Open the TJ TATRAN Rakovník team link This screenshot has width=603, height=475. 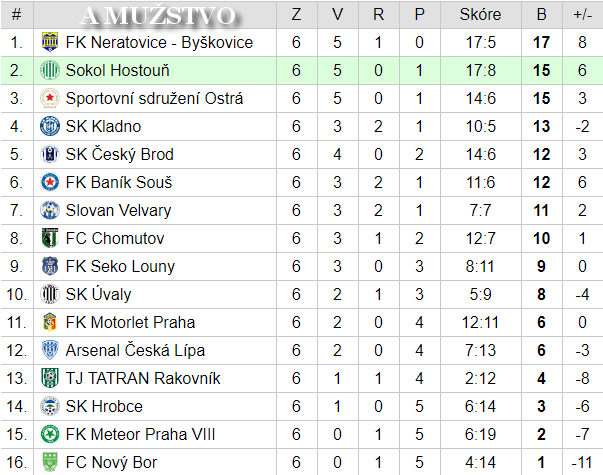tap(143, 378)
